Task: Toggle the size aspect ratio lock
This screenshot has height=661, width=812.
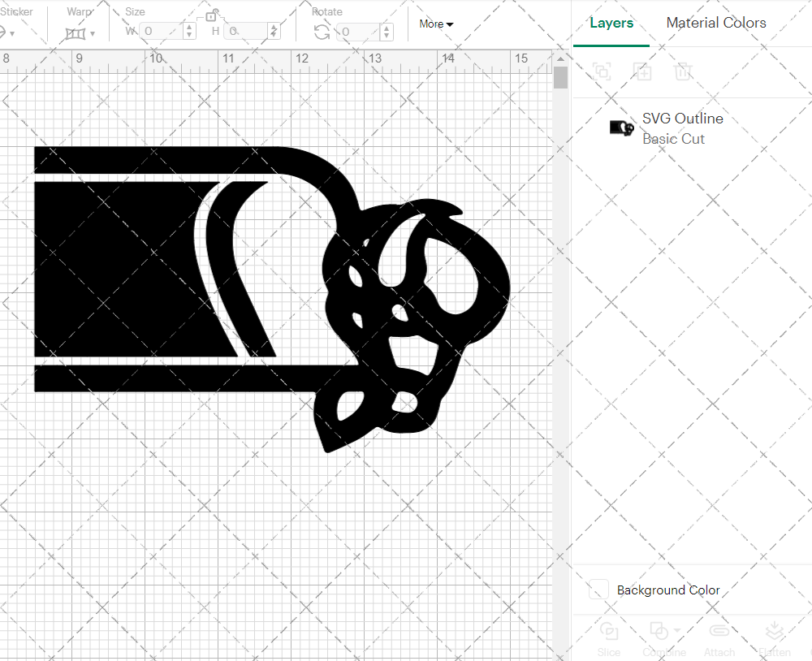Action: coord(211,15)
